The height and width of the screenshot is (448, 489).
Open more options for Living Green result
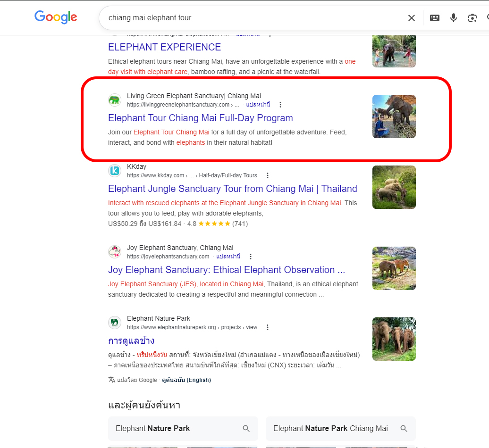(x=280, y=105)
